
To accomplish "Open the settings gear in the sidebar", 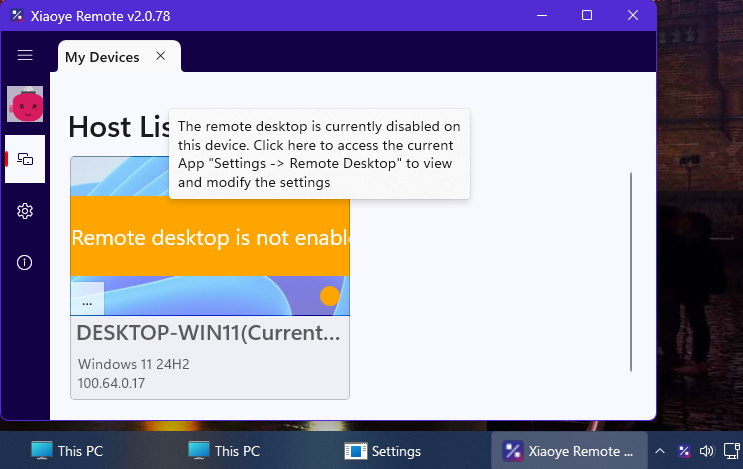I will pyautogui.click(x=25, y=211).
